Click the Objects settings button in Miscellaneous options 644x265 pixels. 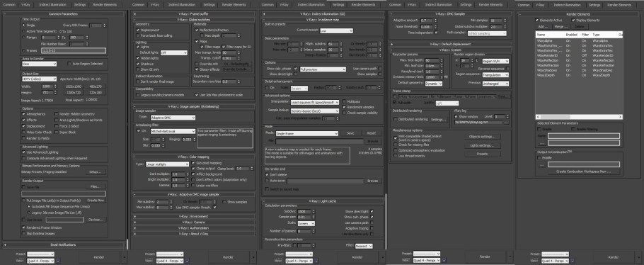(x=483, y=137)
